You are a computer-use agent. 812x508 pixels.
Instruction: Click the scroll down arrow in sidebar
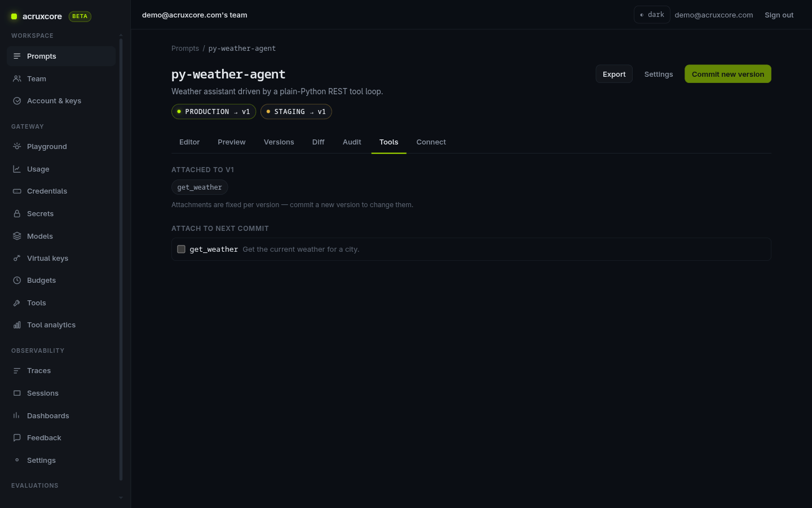tap(121, 498)
